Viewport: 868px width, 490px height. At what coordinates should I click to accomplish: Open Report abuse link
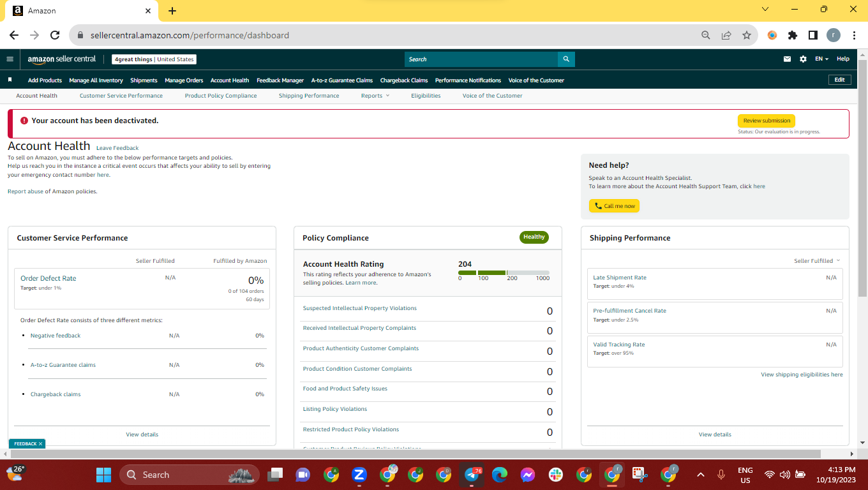[x=26, y=191]
